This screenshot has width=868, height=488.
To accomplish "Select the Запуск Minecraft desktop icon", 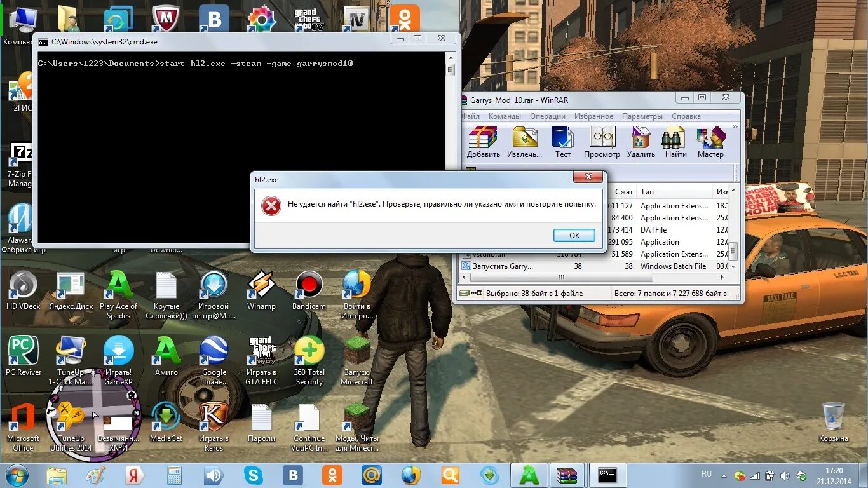I will pyautogui.click(x=356, y=360).
